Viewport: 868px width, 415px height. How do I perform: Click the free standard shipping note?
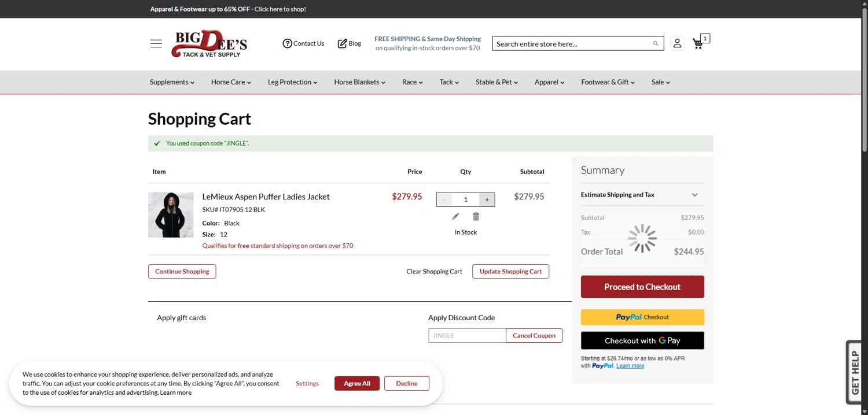pos(278,246)
